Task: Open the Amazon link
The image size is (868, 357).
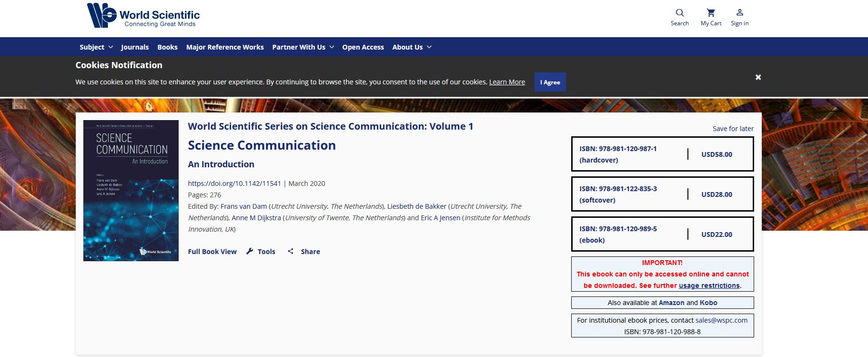Action: pyautogui.click(x=671, y=303)
